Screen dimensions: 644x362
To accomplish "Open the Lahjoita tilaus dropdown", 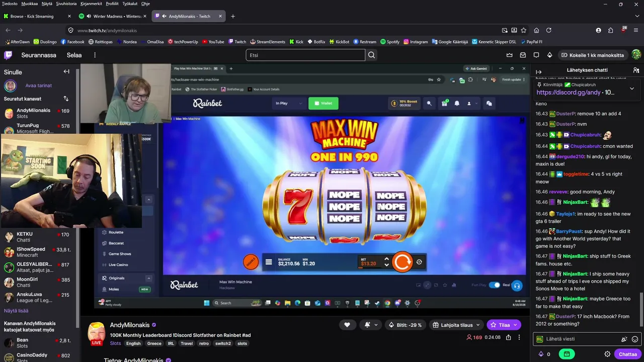I will coord(457,325).
